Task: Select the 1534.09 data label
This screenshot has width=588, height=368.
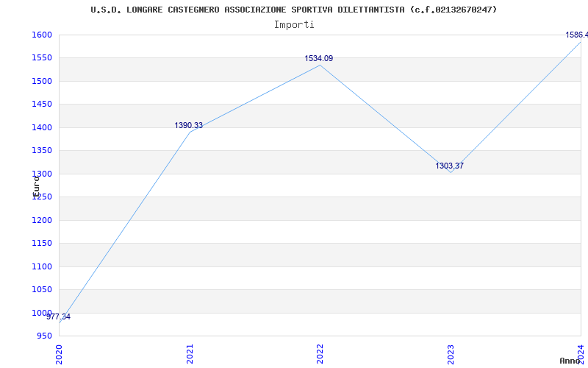Action: tap(318, 59)
